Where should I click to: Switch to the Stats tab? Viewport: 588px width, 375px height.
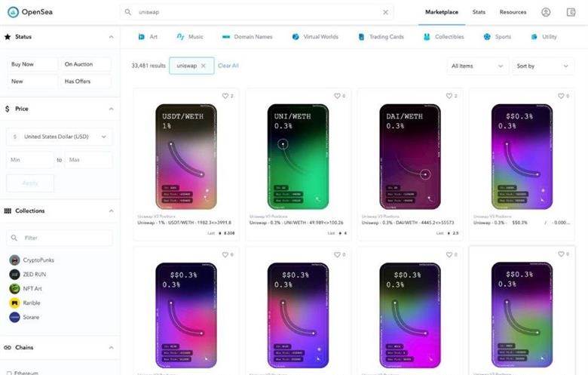(x=479, y=12)
